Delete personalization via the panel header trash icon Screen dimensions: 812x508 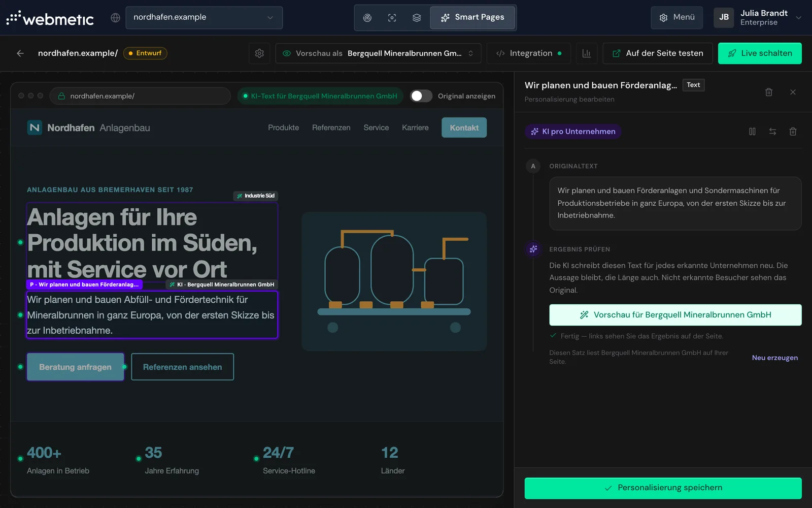tap(769, 92)
